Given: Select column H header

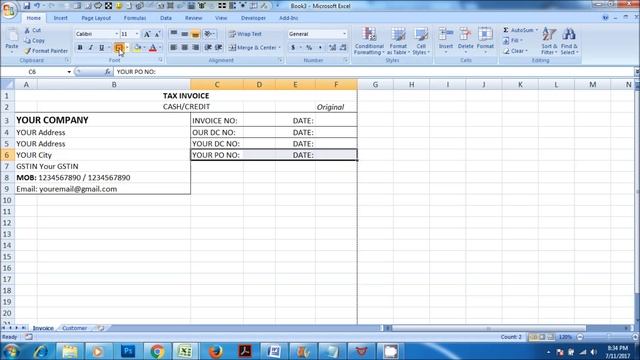Looking at the screenshot, I should click(x=411, y=84).
